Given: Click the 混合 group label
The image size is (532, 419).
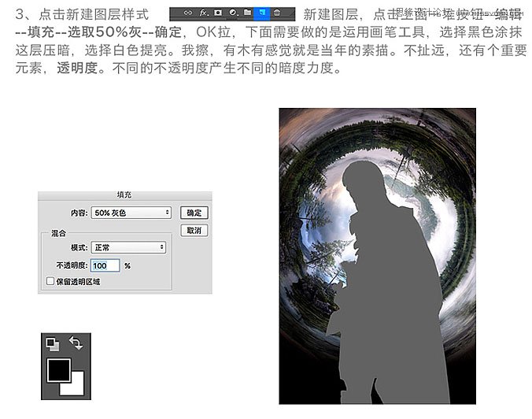Looking at the screenshot, I should click(58, 233).
